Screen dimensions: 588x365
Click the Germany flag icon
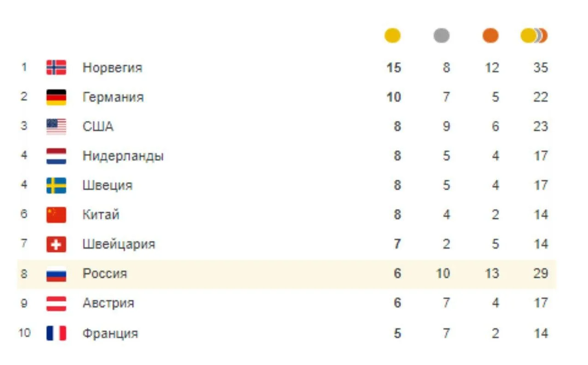56,97
